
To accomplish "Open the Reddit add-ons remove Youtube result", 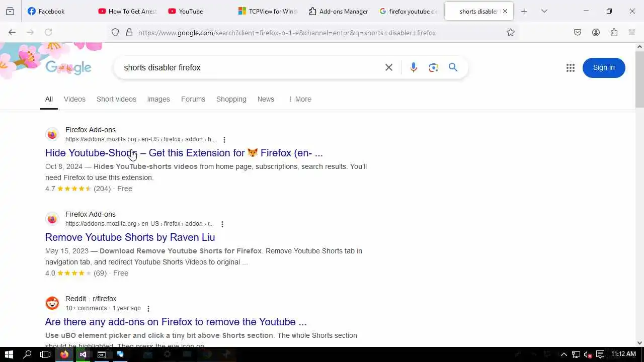I will pos(176,322).
